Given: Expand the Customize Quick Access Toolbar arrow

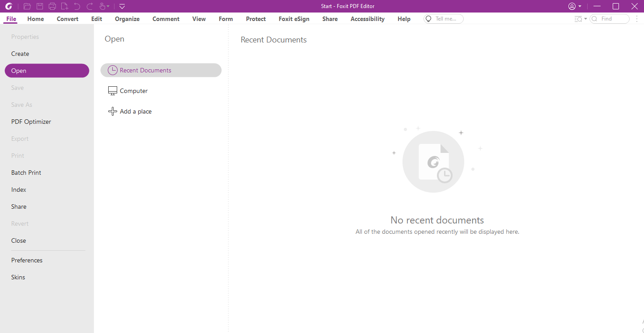Looking at the screenshot, I should [122, 6].
